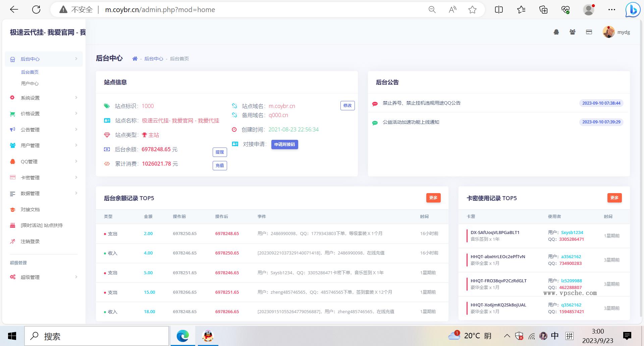Click the 申请对接码 button

tap(284, 144)
